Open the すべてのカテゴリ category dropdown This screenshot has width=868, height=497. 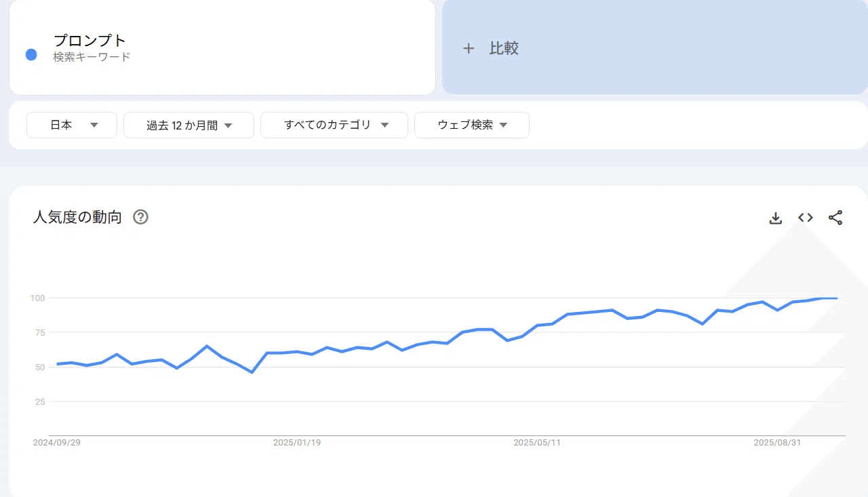[x=334, y=125]
